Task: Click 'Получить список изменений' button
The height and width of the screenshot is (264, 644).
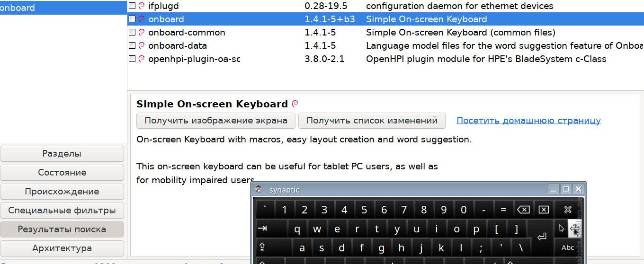Action: click(x=372, y=121)
